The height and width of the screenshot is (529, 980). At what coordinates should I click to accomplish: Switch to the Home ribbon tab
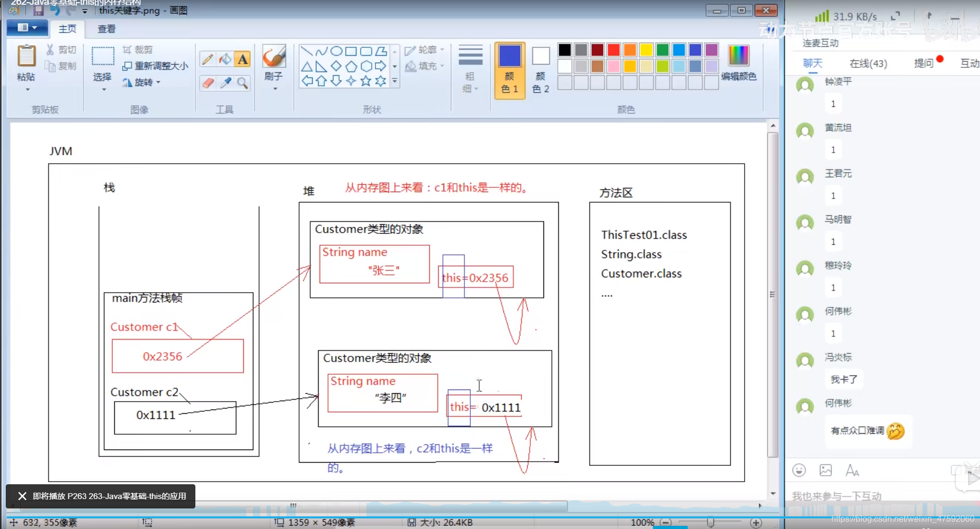pos(67,28)
